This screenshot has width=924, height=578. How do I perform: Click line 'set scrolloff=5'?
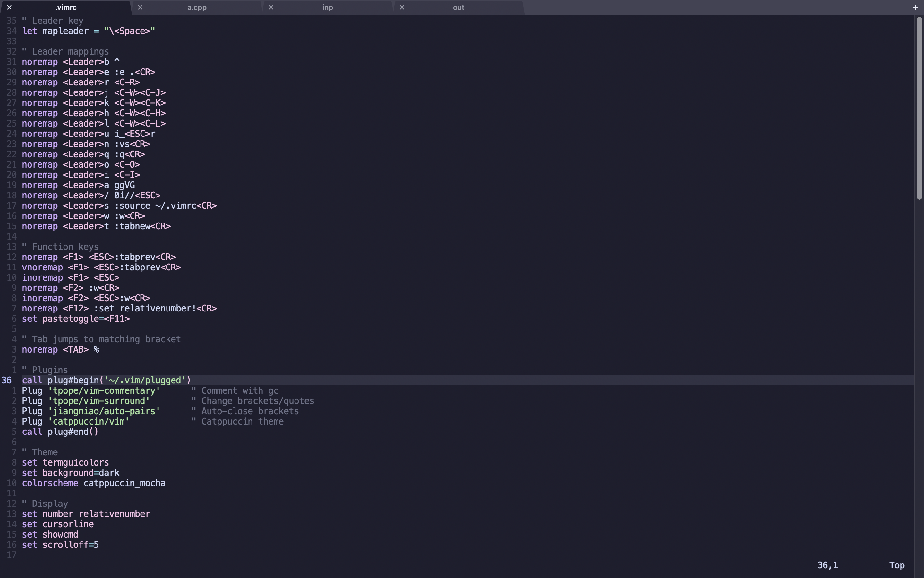[60, 545]
